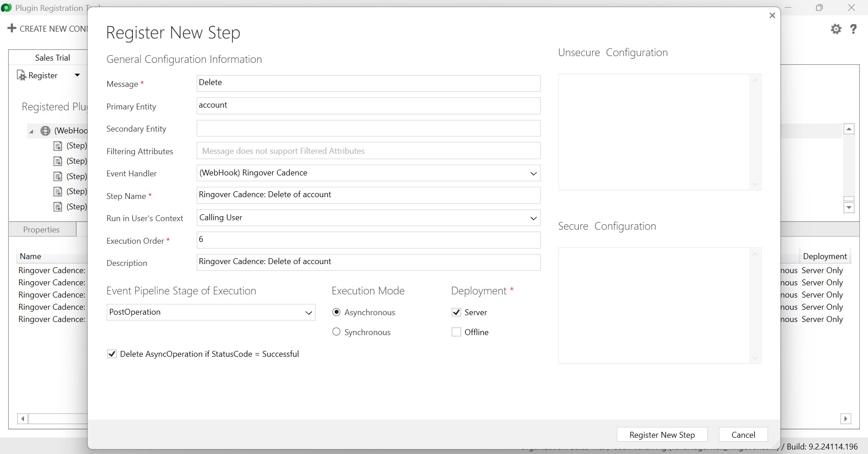Enable the Offline deployment checkbox

click(x=456, y=332)
